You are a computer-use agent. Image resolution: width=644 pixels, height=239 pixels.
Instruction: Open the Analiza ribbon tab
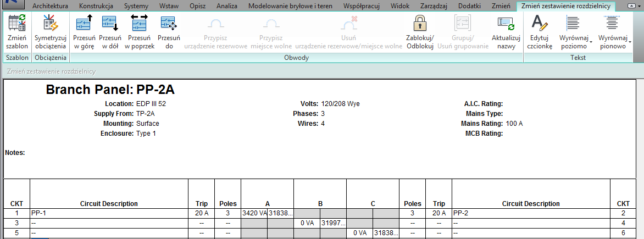tap(227, 6)
